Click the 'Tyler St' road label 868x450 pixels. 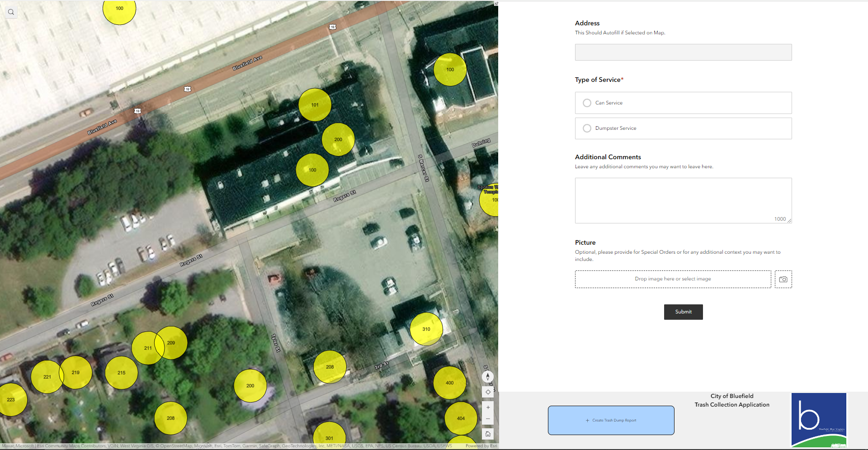pyautogui.click(x=276, y=343)
